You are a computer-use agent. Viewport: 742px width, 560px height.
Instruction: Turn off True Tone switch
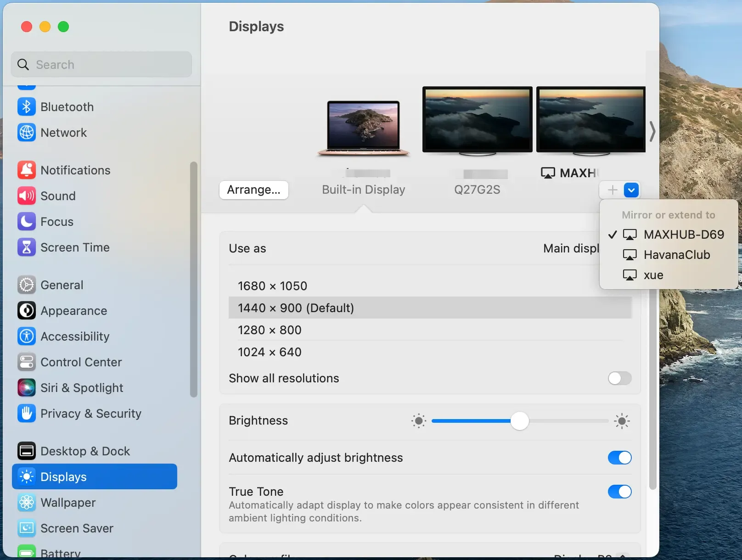[x=619, y=492]
